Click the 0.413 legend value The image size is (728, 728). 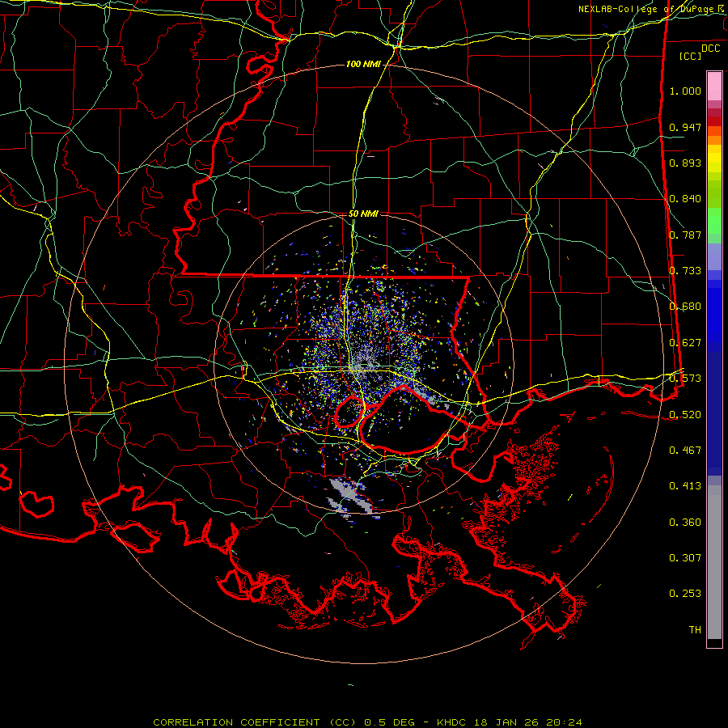point(685,485)
